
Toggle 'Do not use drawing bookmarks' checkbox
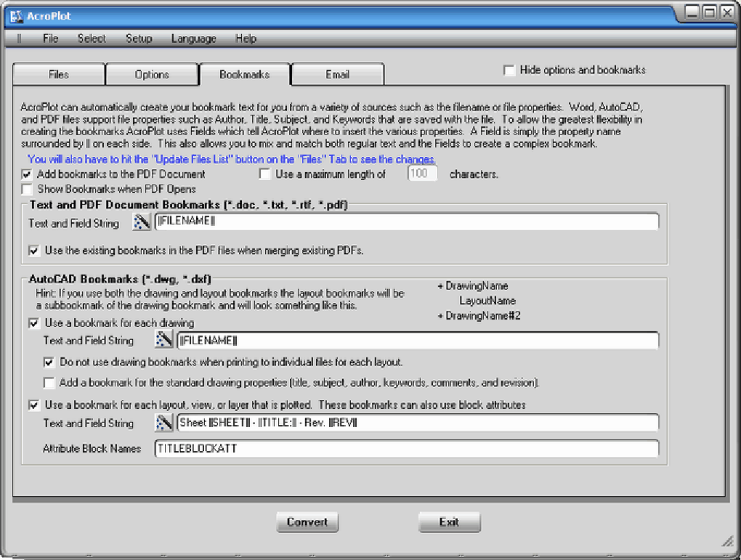coord(49,362)
